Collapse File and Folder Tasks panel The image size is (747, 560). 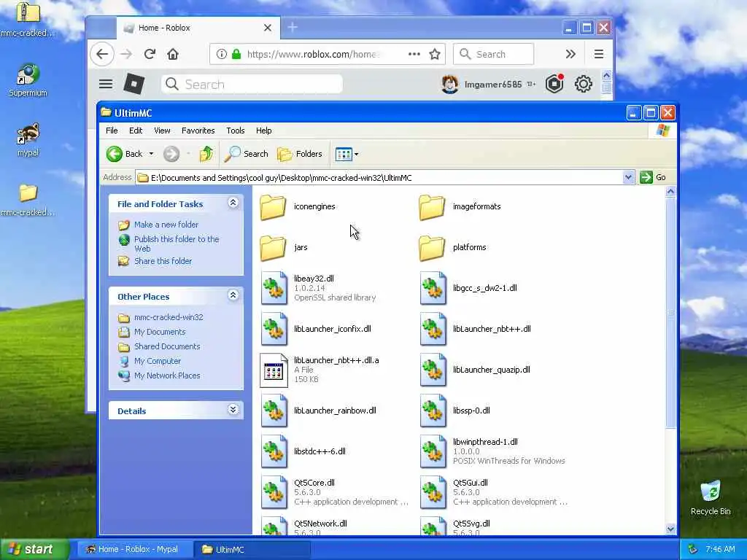(x=233, y=203)
